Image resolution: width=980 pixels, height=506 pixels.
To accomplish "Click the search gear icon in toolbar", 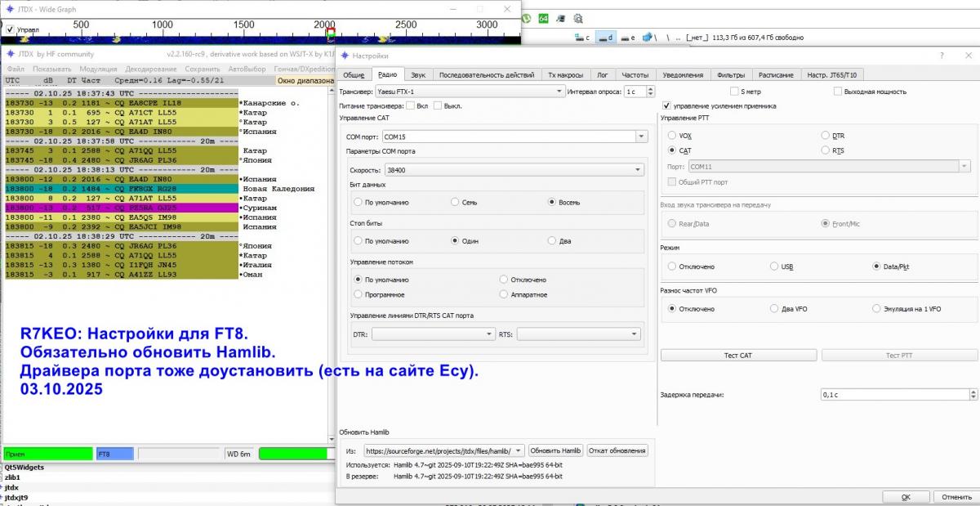I will click(578, 18).
